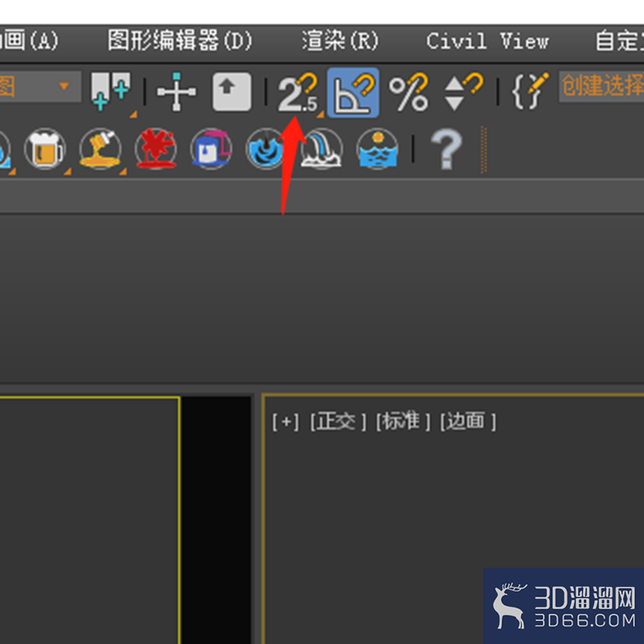Click the red splash fluid preset icon
Screen dimensions: 644x644
pos(156,149)
